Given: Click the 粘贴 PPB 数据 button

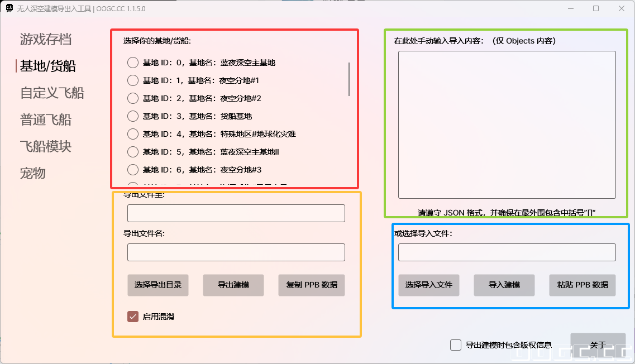Looking at the screenshot, I should (582, 285).
